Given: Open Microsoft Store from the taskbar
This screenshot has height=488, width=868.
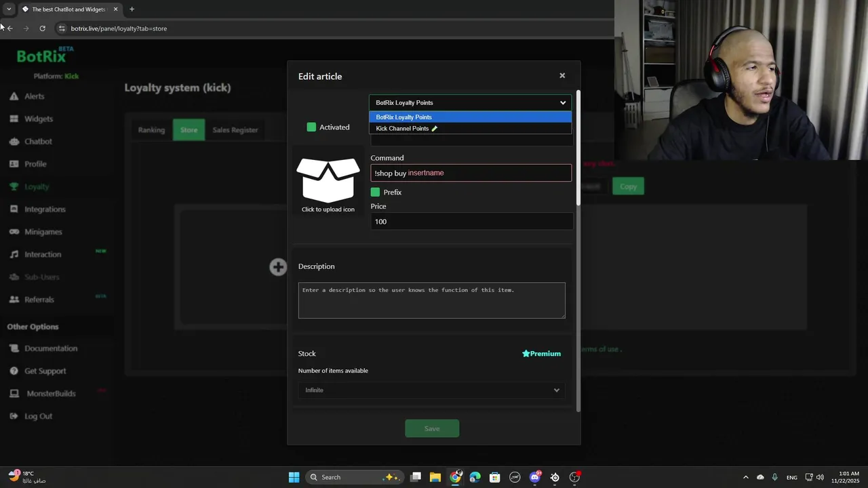Looking at the screenshot, I should click(495, 477).
